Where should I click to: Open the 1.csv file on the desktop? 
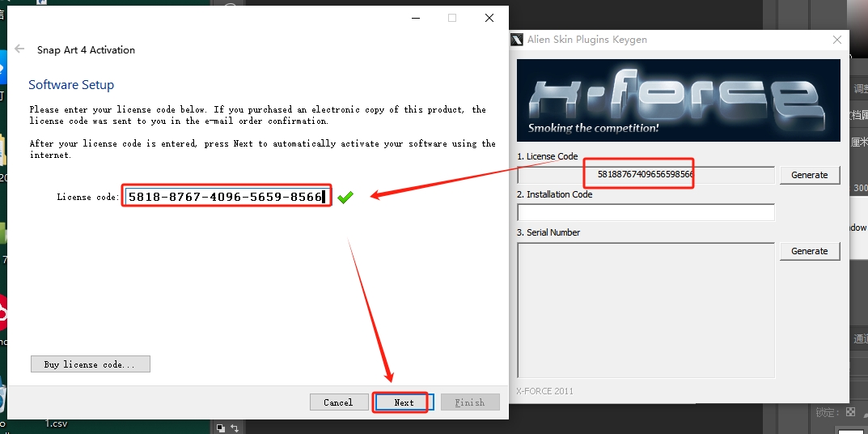click(55, 423)
